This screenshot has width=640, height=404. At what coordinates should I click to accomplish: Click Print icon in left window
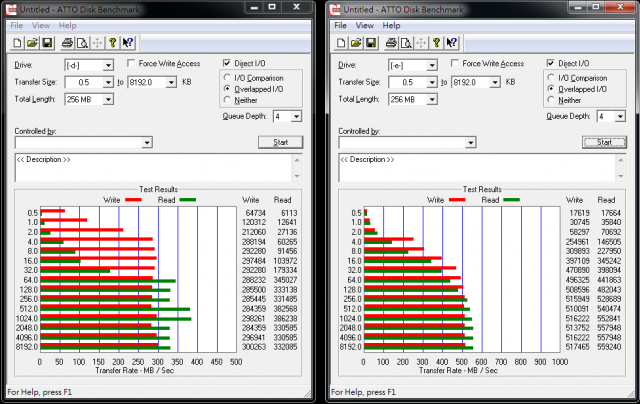click(67, 43)
